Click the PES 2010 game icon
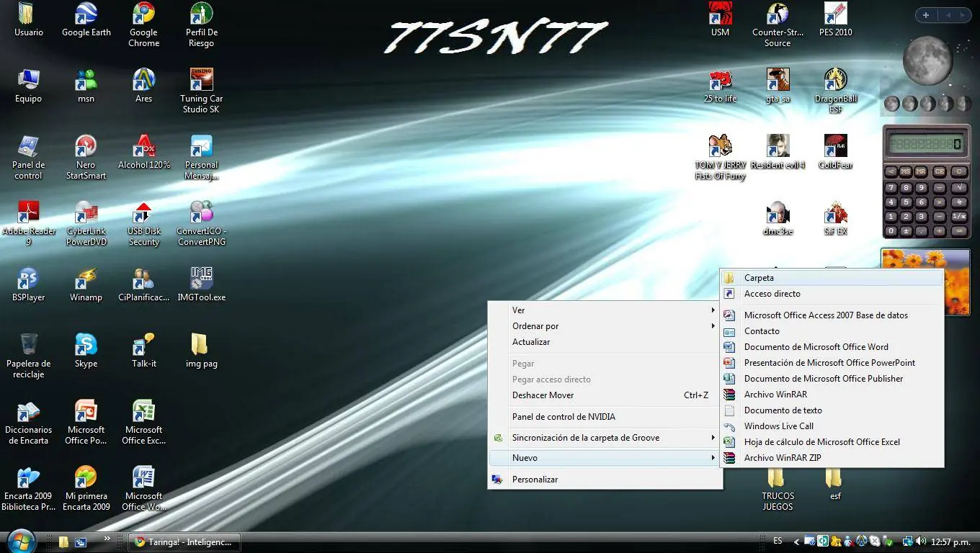 point(835,19)
